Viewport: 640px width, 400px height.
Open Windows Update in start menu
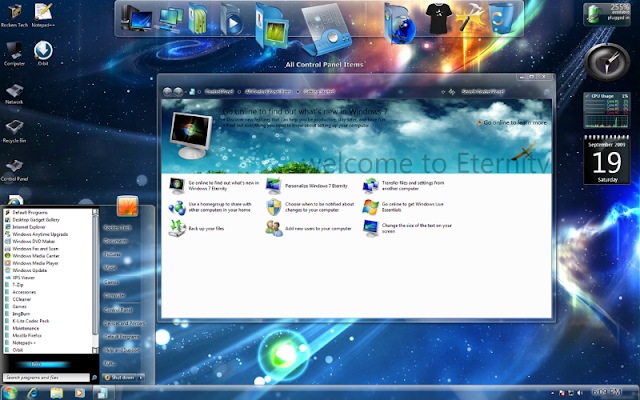point(26,270)
